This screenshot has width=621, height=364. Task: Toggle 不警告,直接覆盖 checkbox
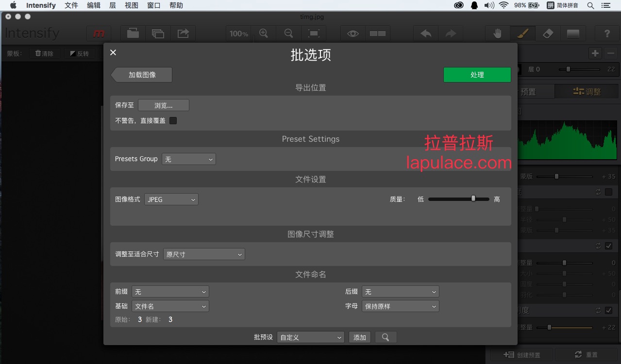point(173,120)
